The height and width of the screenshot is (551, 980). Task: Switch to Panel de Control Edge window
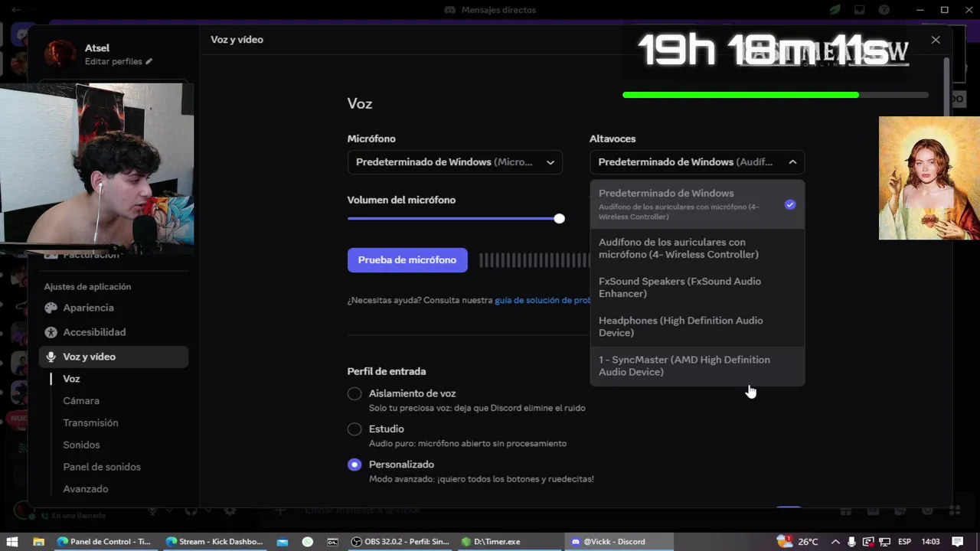click(105, 542)
